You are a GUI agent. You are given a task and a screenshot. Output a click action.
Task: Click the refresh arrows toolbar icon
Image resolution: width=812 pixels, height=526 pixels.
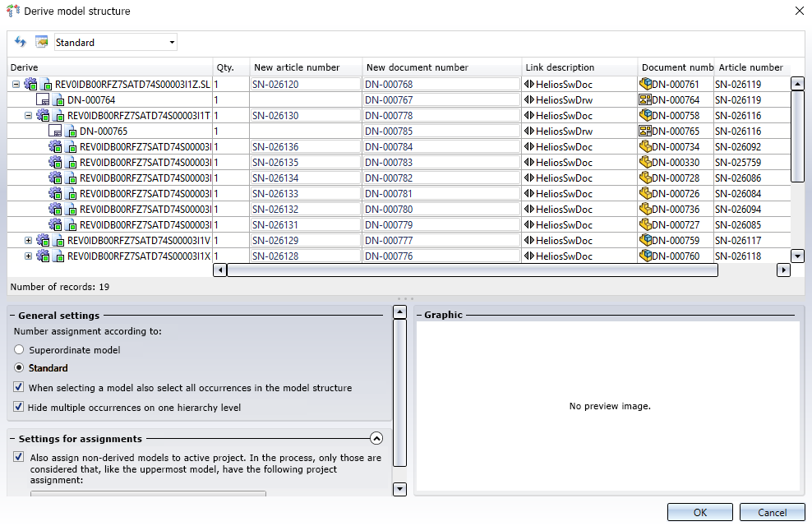21,42
